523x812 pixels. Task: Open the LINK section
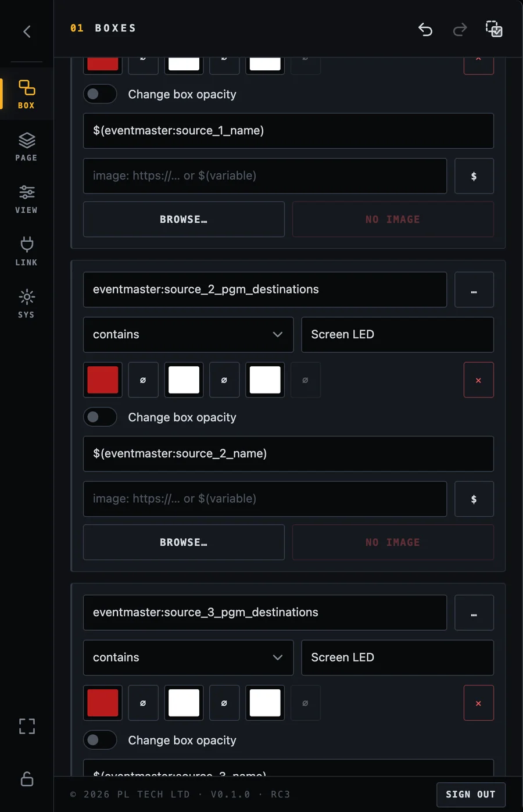click(x=26, y=251)
